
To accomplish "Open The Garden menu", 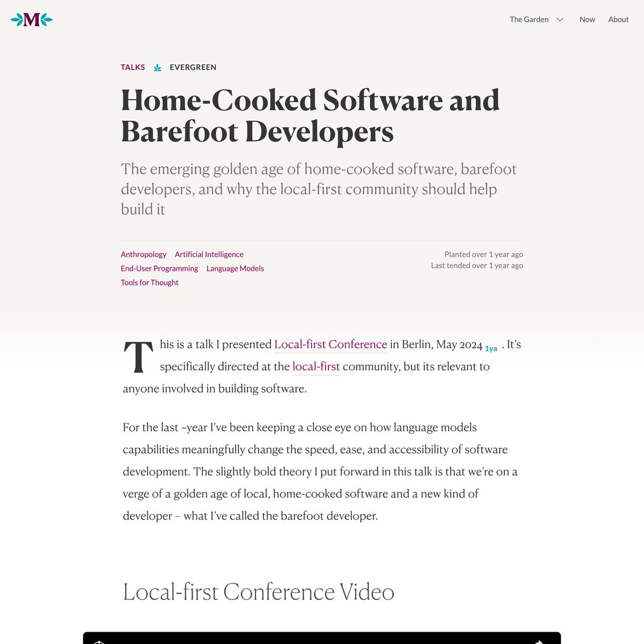I will [x=529, y=19].
